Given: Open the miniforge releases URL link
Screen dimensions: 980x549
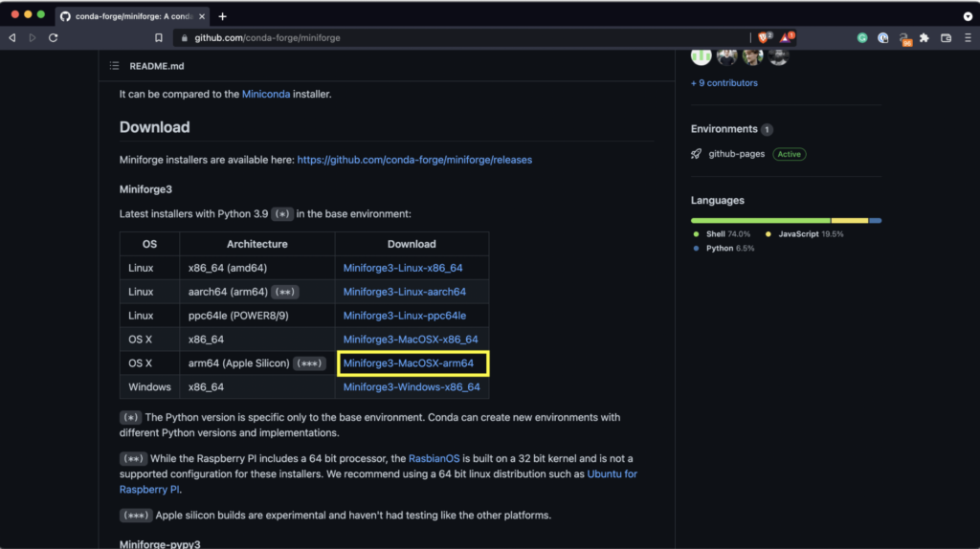Looking at the screenshot, I should tap(414, 160).
